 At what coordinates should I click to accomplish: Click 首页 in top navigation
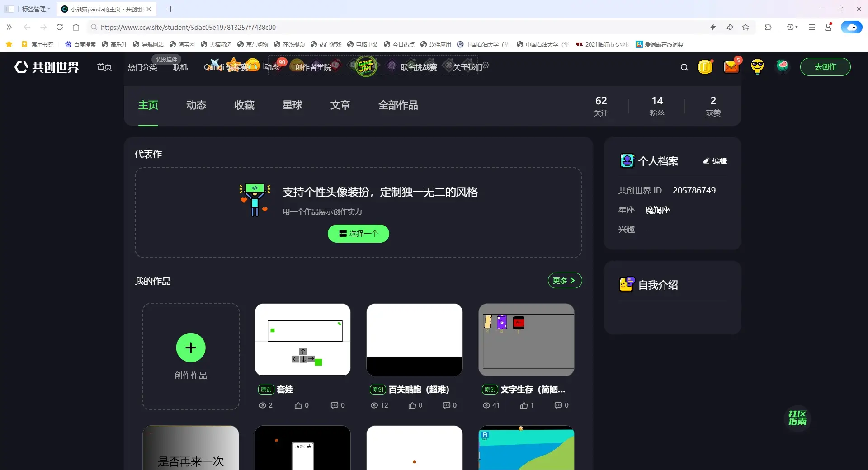coord(104,67)
